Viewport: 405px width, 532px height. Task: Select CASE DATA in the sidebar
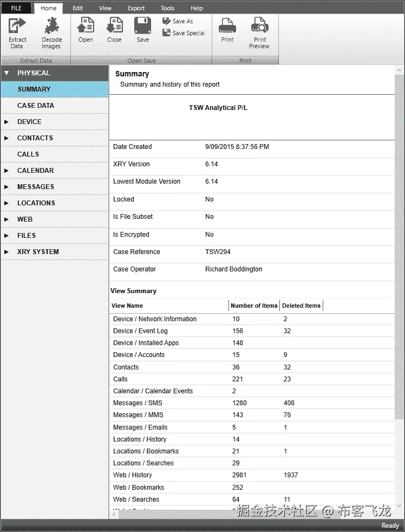55,106
